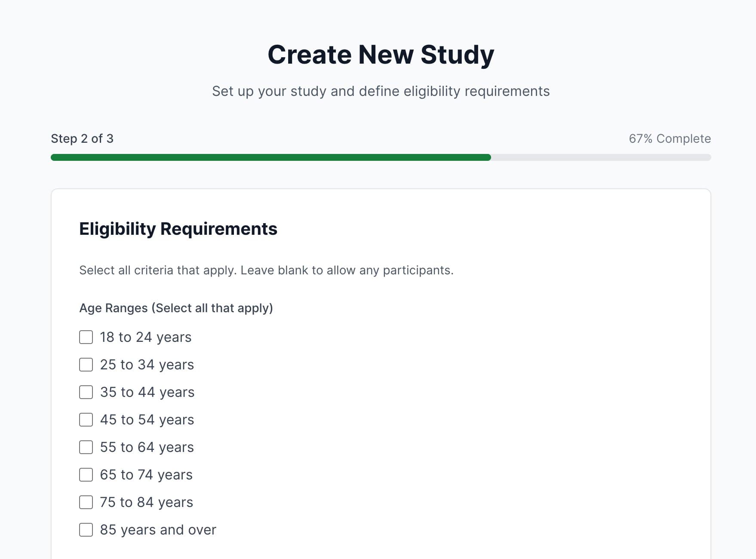Click the 18 to 24 years label text
The width and height of the screenshot is (756, 559).
tap(145, 338)
